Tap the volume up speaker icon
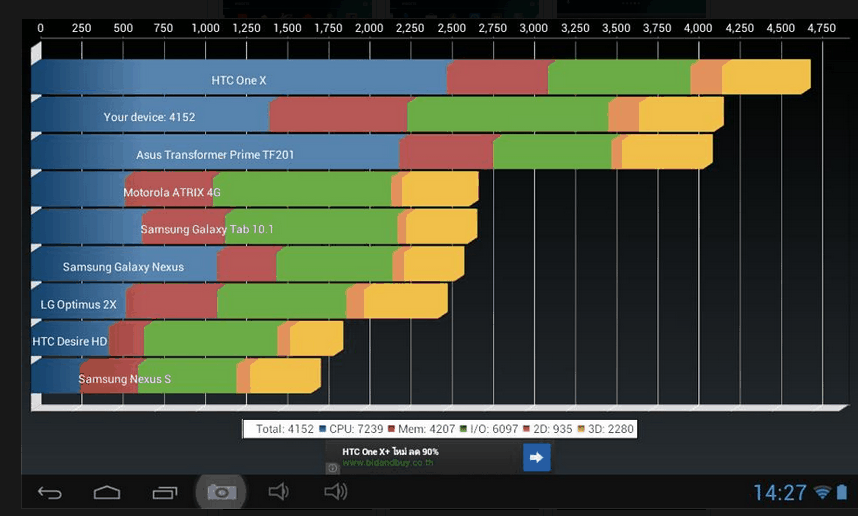Viewport: 858px width, 516px height. point(335,492)
